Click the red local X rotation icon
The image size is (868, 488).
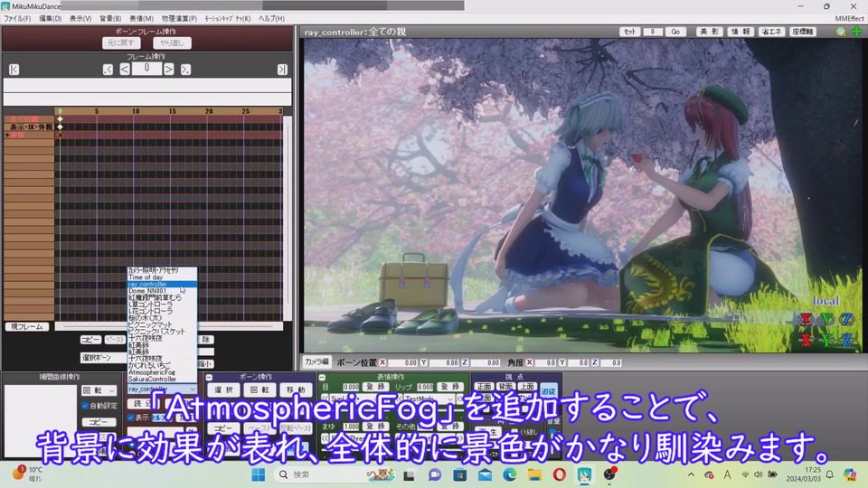[x=806, y=319]
